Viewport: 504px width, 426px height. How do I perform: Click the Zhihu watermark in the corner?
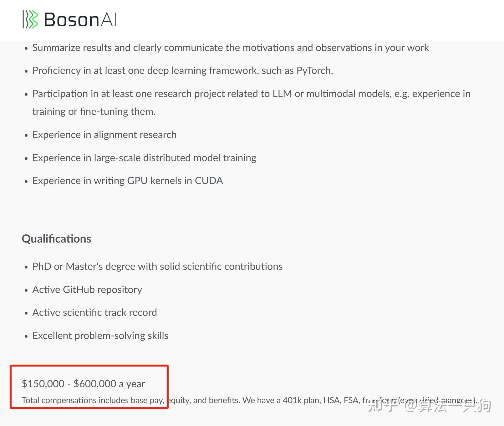pyautogui.click(x=429, y=405)
